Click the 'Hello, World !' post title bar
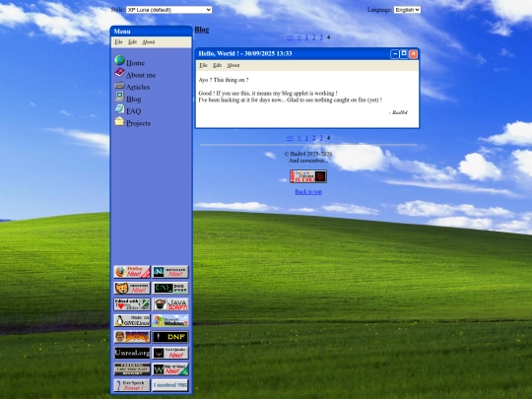This screenshot has width=532, height=399. pyautogui.click(x=307, y=54)
